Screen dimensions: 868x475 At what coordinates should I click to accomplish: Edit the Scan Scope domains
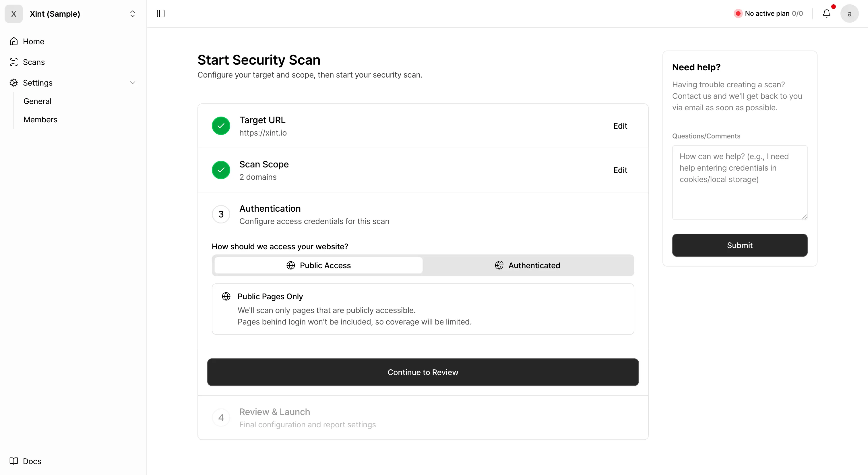tap(620, 170)
